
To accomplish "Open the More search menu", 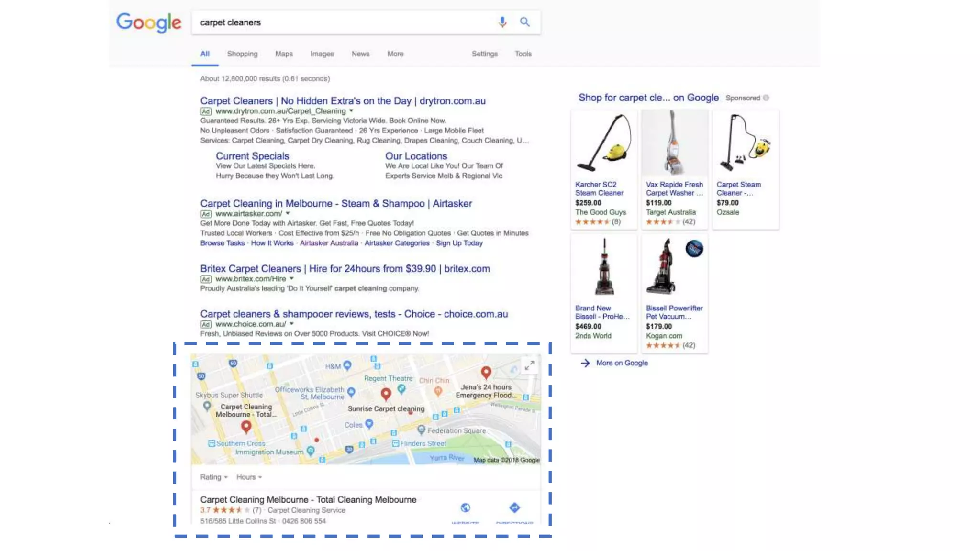I will pos(395,54).
